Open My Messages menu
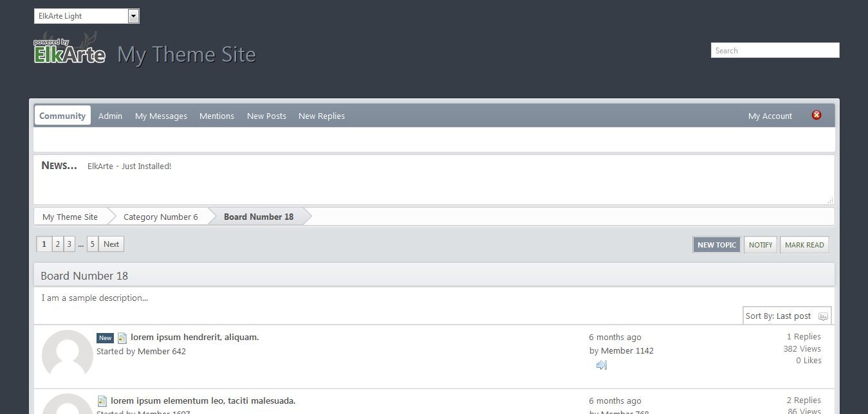Screen dimensions: 868x414 point(161,116)
